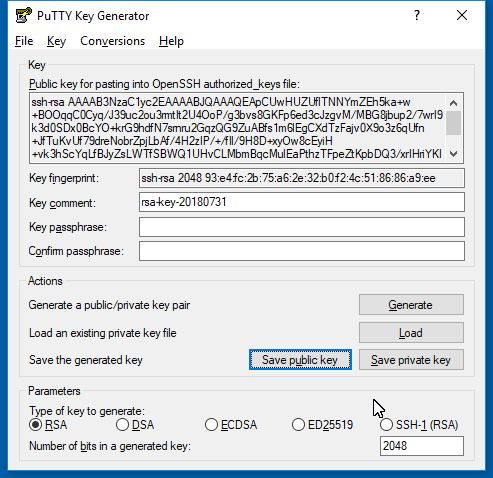Open the File menu

coord(24,41)
